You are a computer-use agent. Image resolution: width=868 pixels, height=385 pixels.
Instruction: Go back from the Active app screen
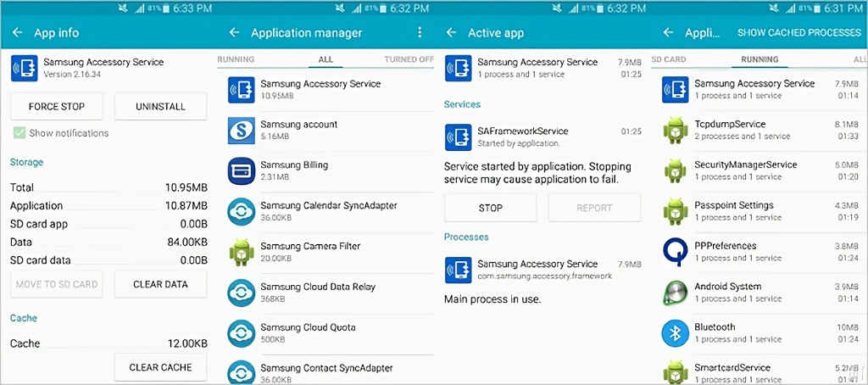click(x=451, y=33)
